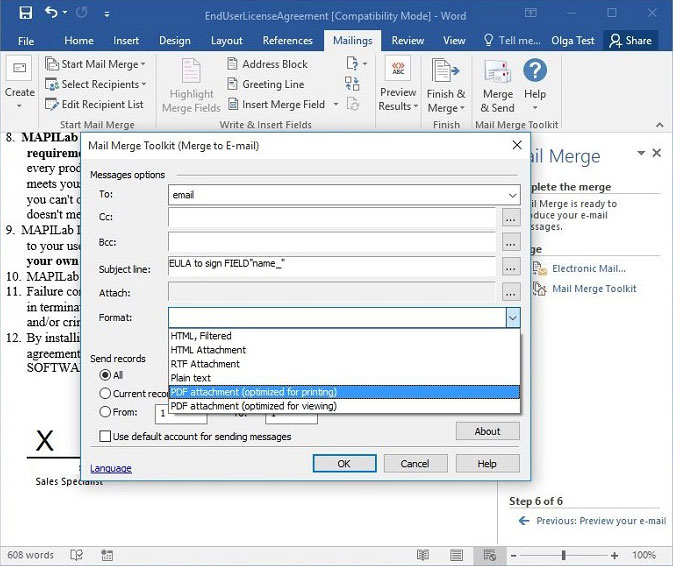The width and height of the screenshot is (673, 566).
Task: Collapse the ribbon with the chevron
Action: tap(660, 125)
